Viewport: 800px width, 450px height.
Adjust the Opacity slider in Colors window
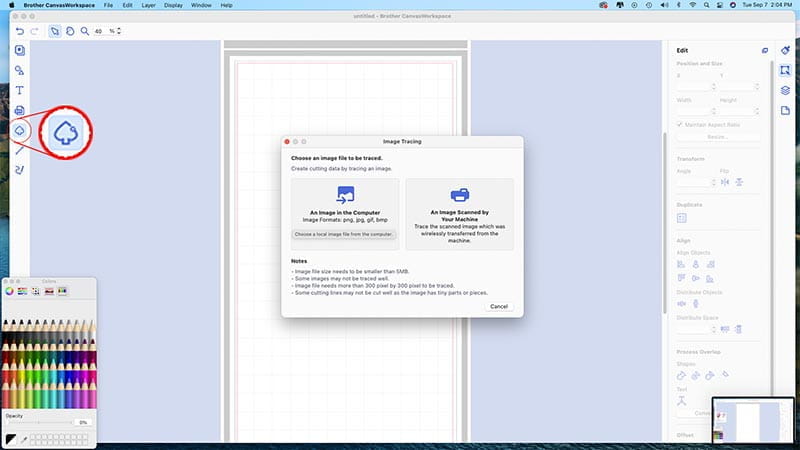39,422
